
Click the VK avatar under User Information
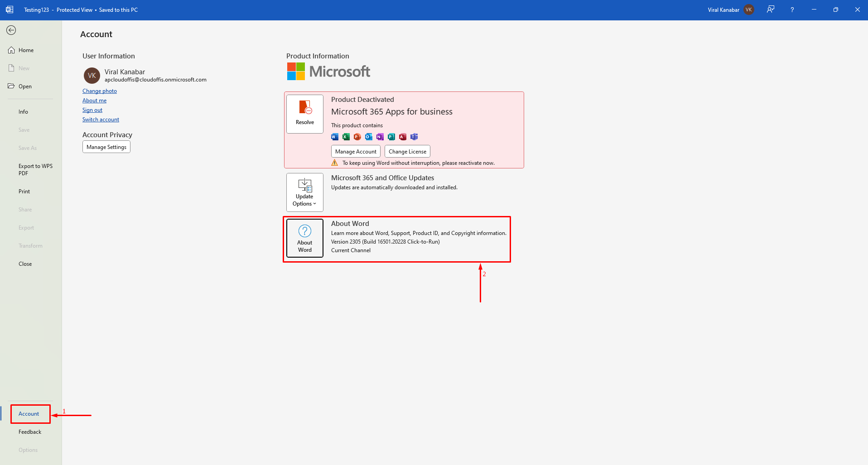click(92, 76)
